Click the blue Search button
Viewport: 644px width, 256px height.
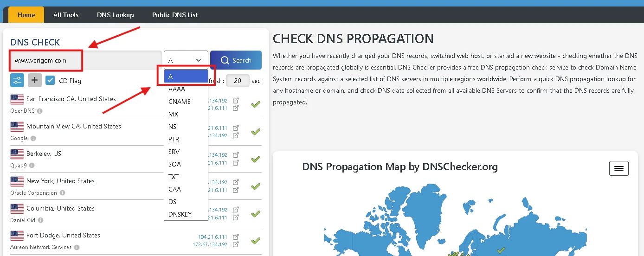tap(236, 60)
